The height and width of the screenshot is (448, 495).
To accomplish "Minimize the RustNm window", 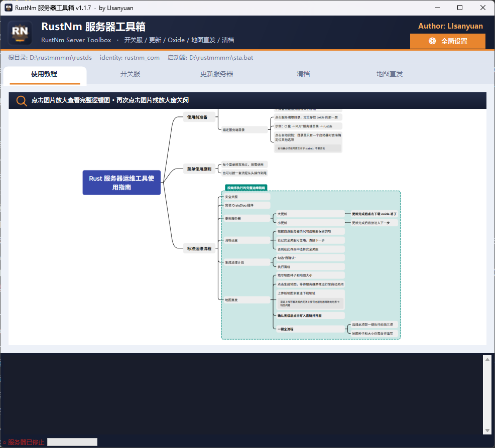I will coord(437,8).
